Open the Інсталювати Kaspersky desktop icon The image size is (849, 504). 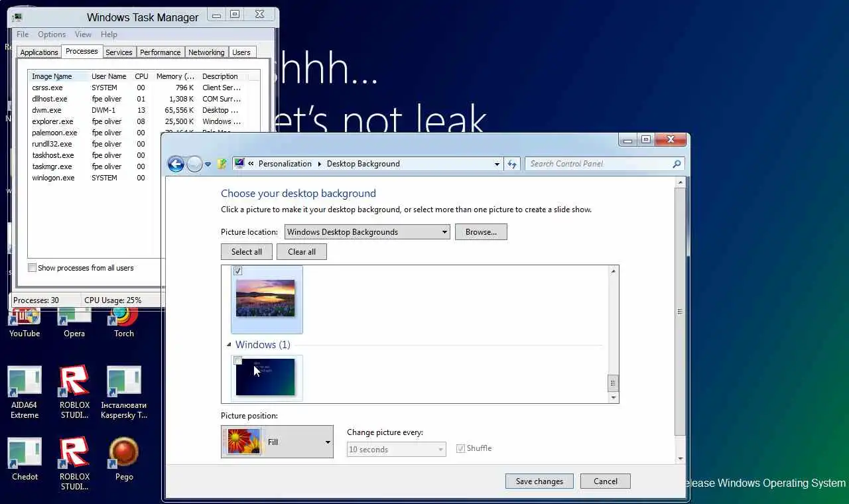124,393
